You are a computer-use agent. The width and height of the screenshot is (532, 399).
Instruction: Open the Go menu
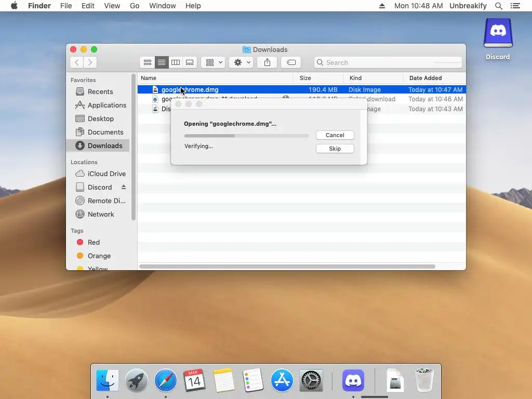click(135, 6)
